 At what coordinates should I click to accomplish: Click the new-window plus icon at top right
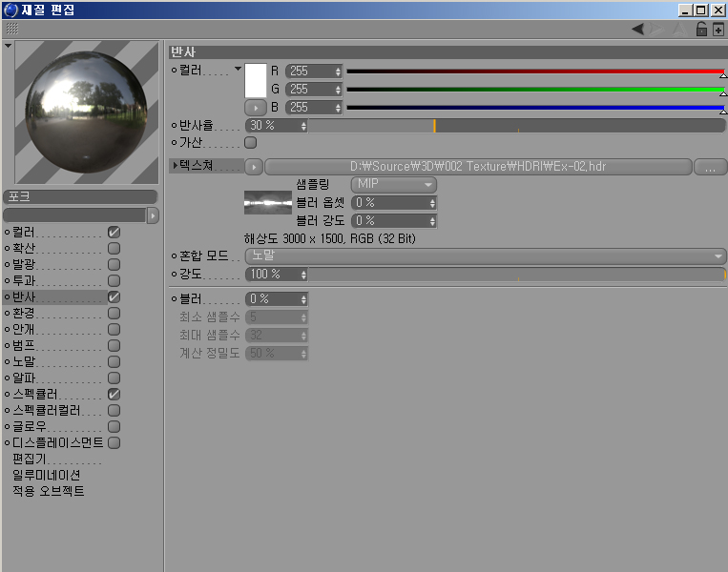[718, 30]
